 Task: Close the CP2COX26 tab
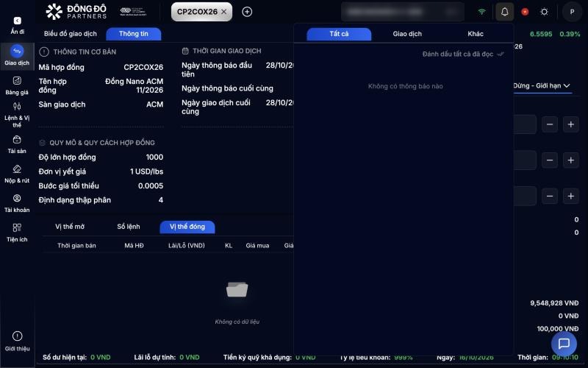pos(224,12)
